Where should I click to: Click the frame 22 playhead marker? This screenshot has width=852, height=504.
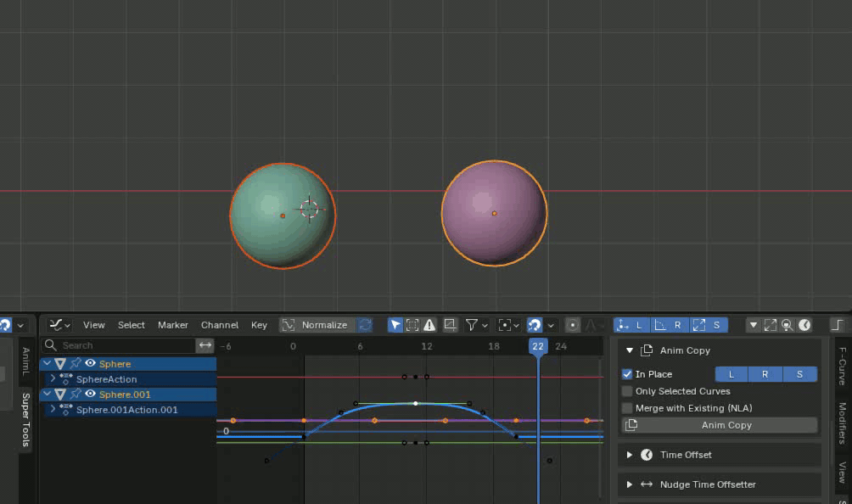pos(538,346)
